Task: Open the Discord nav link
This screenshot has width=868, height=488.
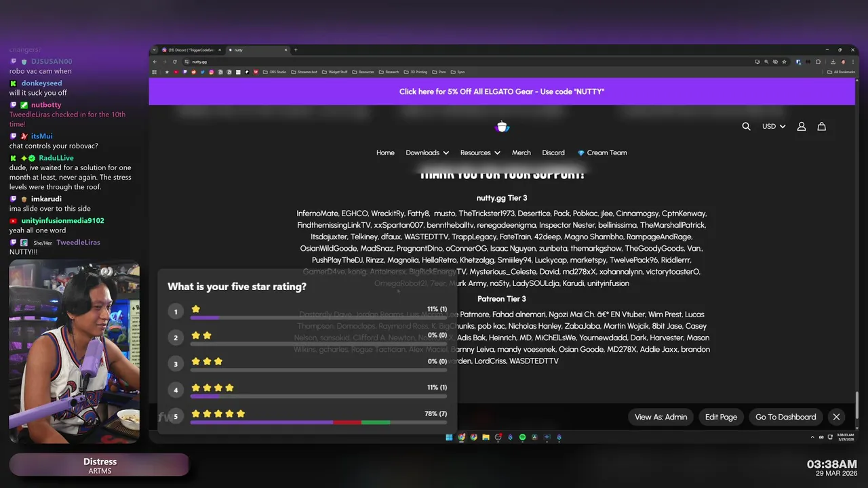Action: [x=553, y=152]
